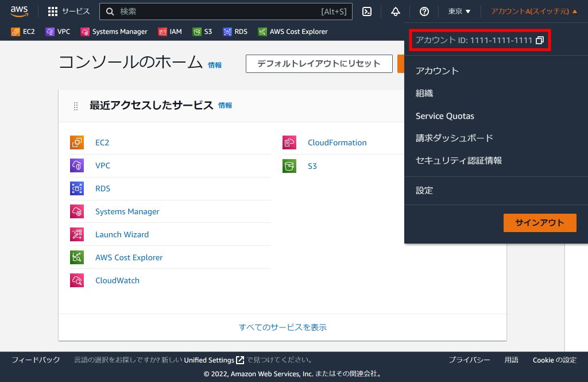Screen dimensions: 588x382
Task: Click the search magnifier icon
Action: click(x=110, y=11)
